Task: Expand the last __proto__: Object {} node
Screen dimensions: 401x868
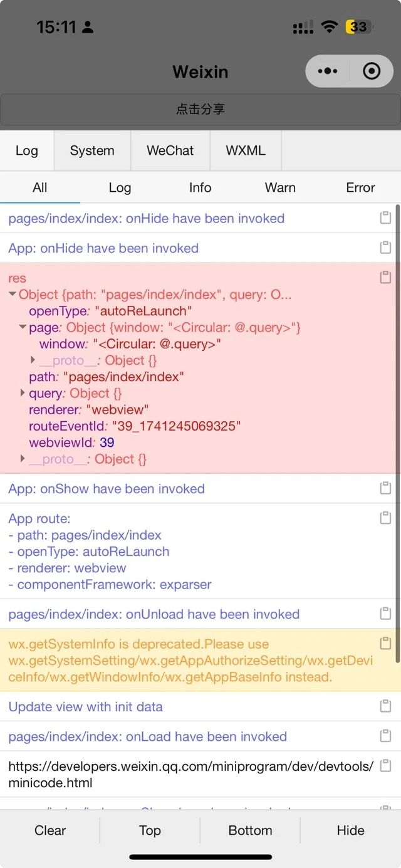Action: tap(23, 459)
